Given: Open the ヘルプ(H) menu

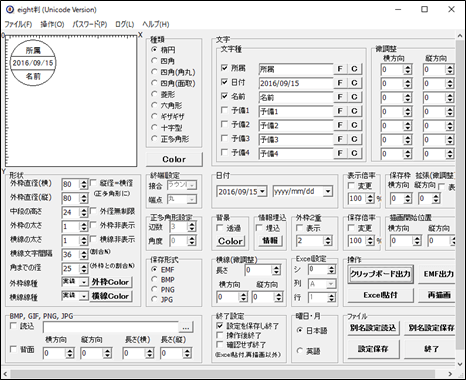Looking at the screenshot, I should click(156, 24).
